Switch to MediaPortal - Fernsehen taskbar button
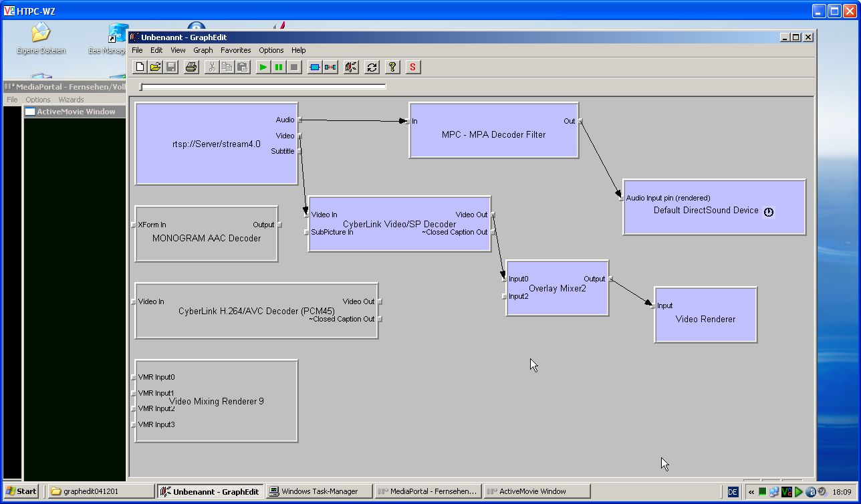 428,491
